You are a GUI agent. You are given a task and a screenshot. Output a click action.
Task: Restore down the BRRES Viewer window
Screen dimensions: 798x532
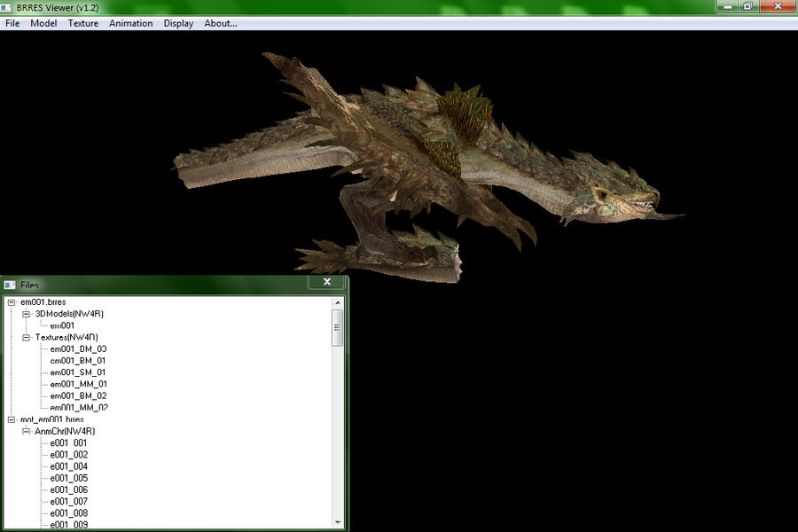coord(748,6)
